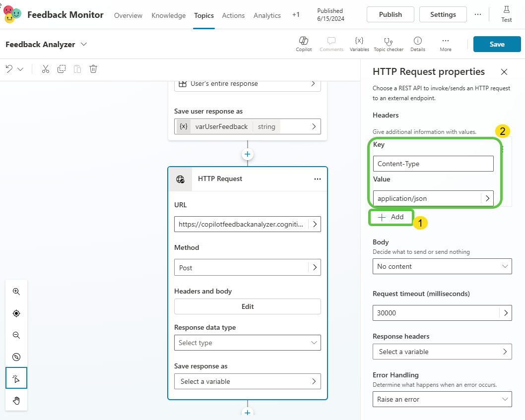Open the Body content dropdown

tap(442, 266)
